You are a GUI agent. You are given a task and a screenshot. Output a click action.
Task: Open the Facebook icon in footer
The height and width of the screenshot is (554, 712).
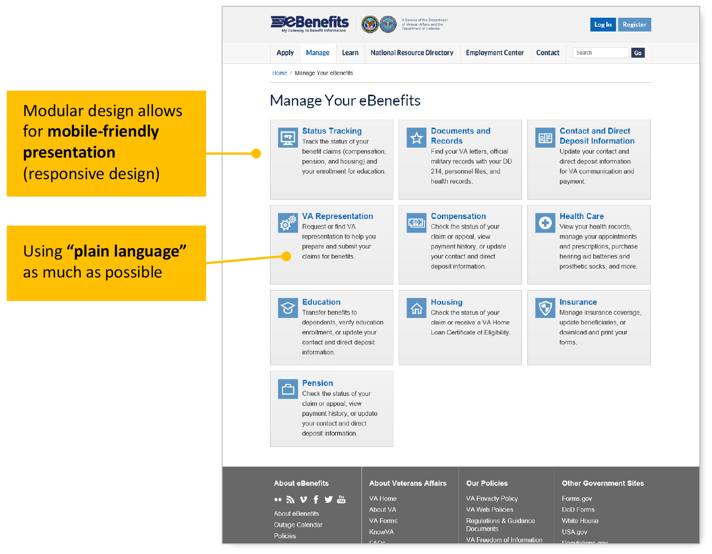(316, 500)
